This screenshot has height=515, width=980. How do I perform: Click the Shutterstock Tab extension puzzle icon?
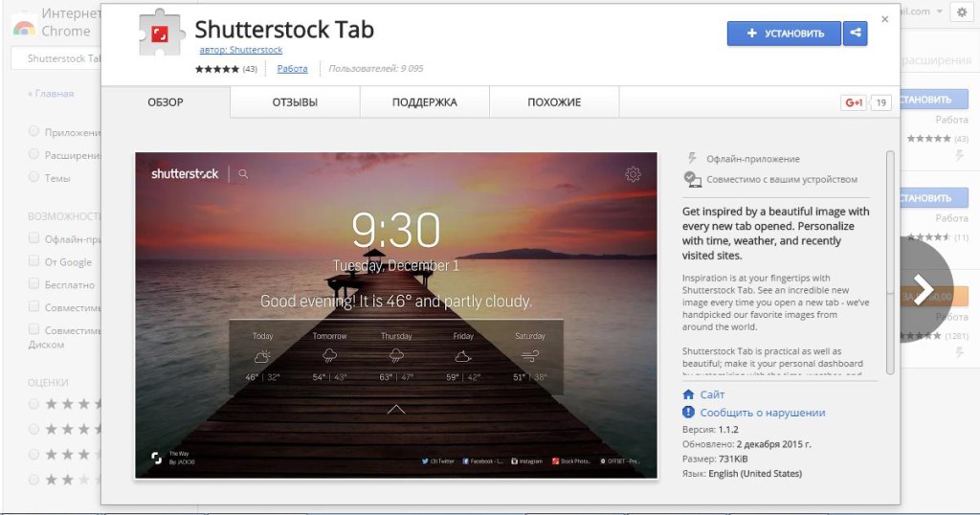pyautogui.click(x=161, y=34)
